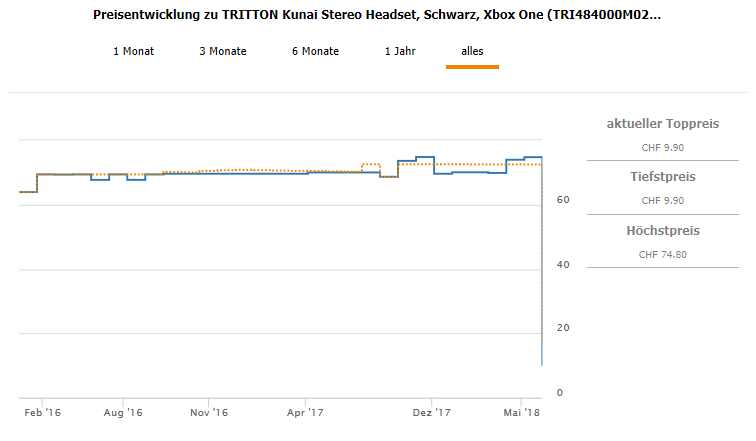Click the CHF 74.80 highest price value
This screenshot has height=441, width=756.
pyautogui.click(x=662, y=254)
